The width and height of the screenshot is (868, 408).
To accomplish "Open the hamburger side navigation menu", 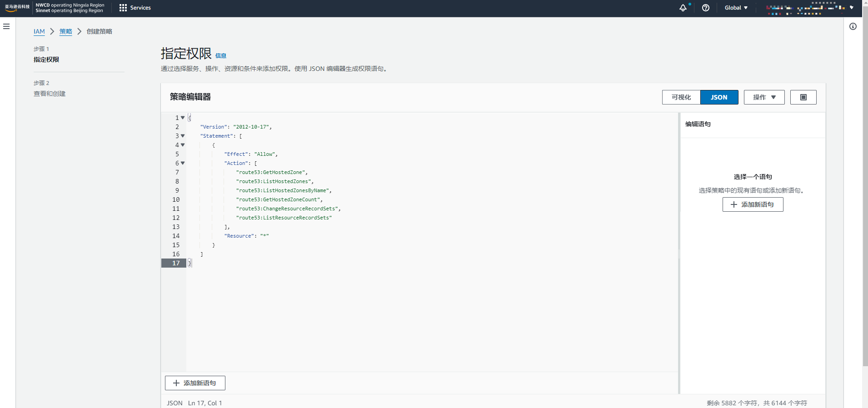I will pyautogui.click(x=6, y=26).
